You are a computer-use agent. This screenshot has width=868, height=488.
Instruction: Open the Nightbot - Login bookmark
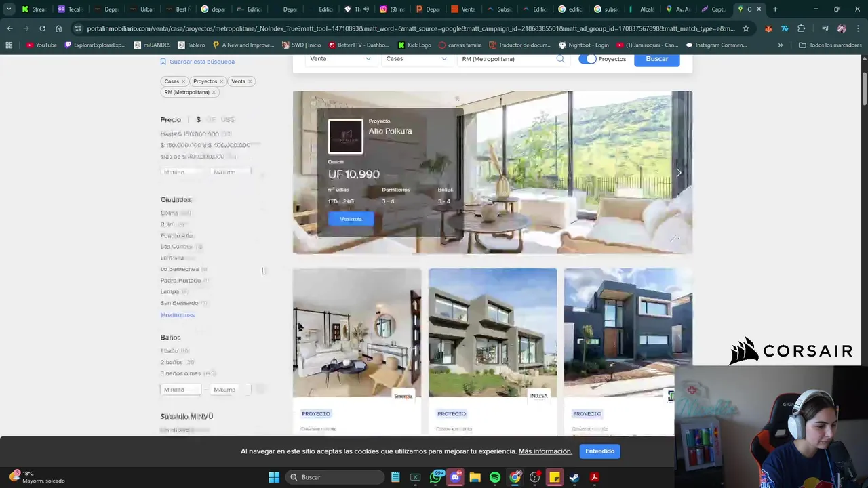click(583, 45)
